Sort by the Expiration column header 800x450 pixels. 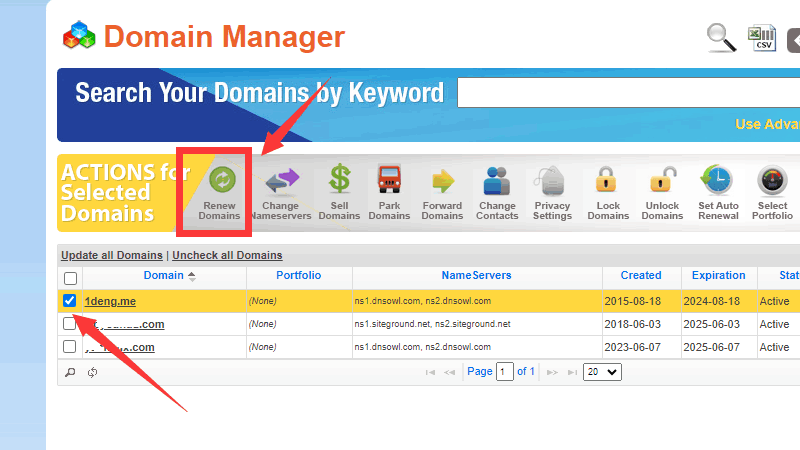tap(718, 276)
